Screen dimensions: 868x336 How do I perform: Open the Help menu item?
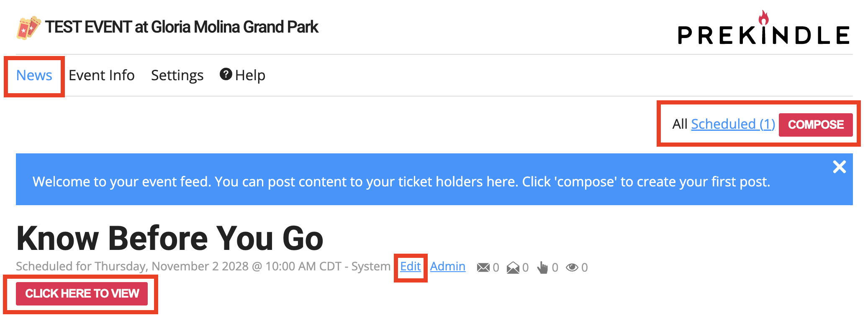click(243, 75)
